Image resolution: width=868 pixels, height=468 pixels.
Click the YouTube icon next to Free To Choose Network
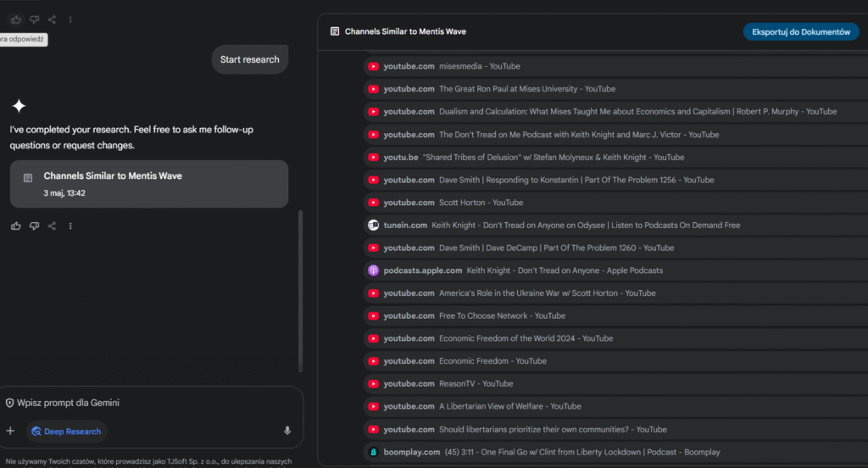click(x=374, y=316)
